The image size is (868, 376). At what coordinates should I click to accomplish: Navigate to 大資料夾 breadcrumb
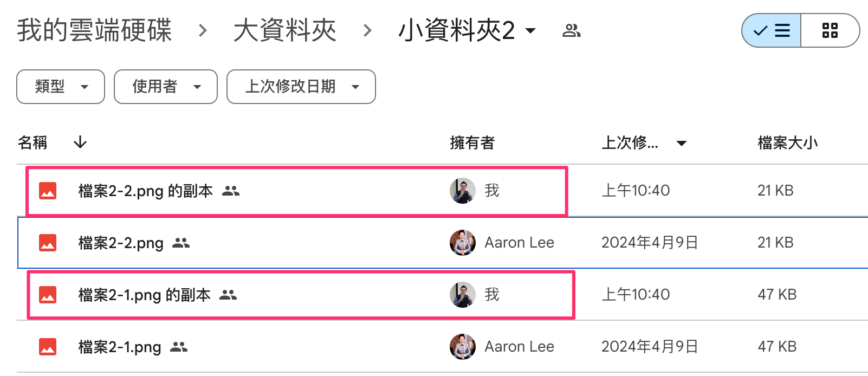coord(285,30)
